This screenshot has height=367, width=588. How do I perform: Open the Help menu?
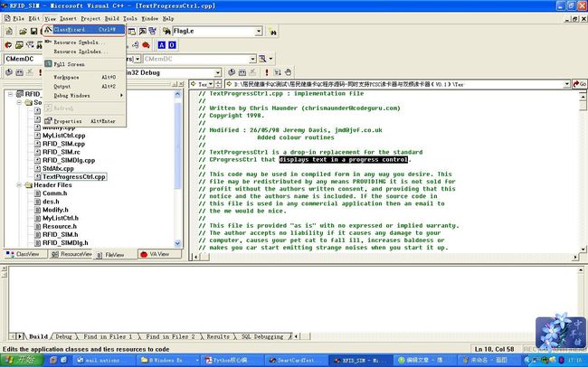point(168,18)
